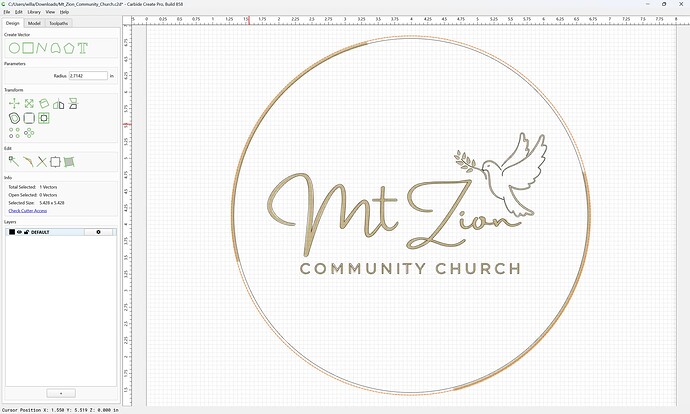Open the Inset Center tool icon
Image resolution: width=690 pixels, height=414 pixels.
(x=44, y=118)
